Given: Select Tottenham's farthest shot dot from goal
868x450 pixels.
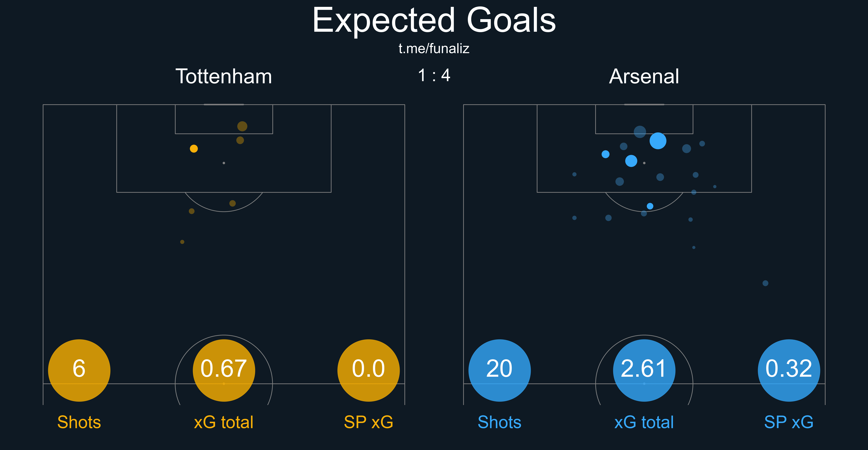Looking at the screenshot, I should pos(182,242).
